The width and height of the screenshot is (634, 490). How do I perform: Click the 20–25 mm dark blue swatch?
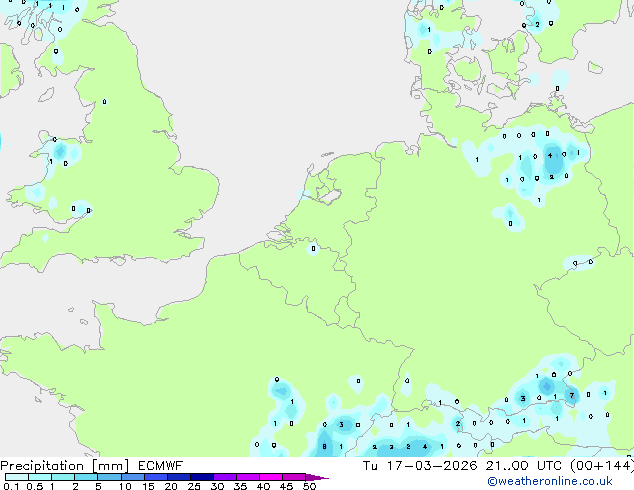tap(178, 477)
